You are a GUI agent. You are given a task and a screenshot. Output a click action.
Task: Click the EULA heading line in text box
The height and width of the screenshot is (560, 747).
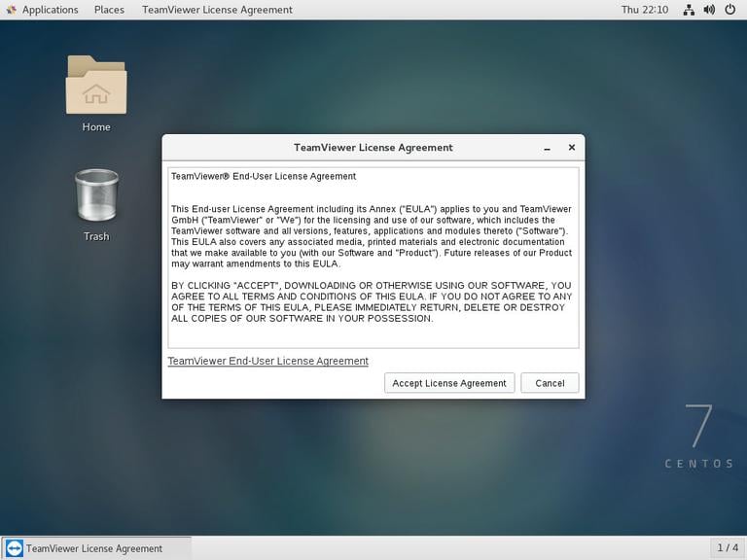point(264,176)
